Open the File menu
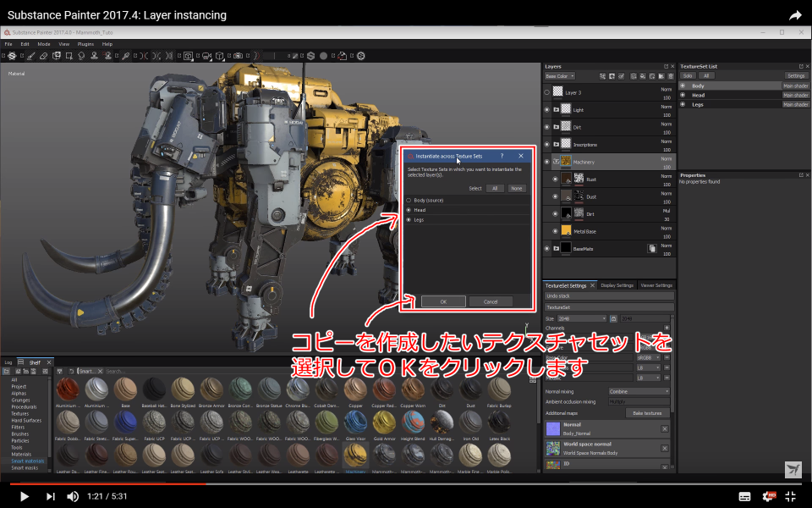The image size is (812, 508). click(x=8, y=44)
